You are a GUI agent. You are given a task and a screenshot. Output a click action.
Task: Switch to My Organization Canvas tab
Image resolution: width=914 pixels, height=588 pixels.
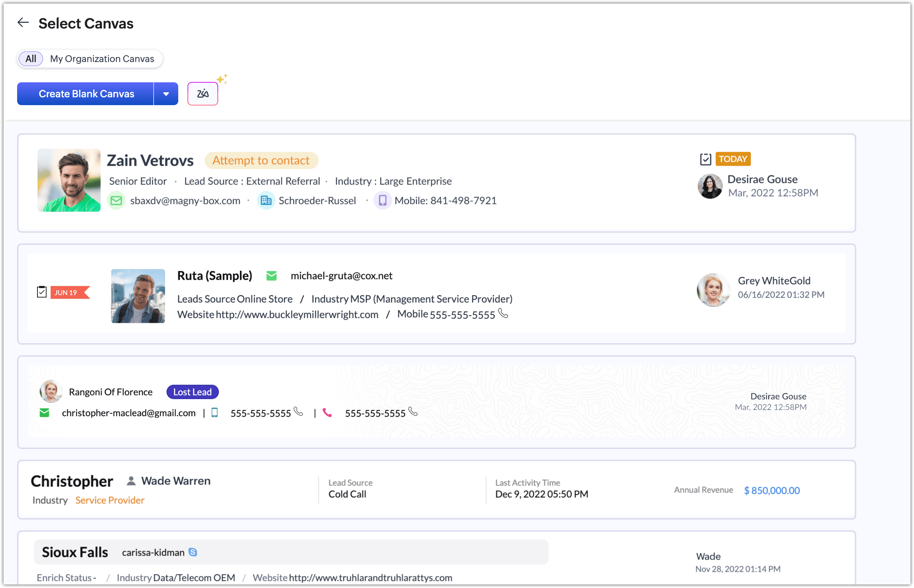point(102,59)
